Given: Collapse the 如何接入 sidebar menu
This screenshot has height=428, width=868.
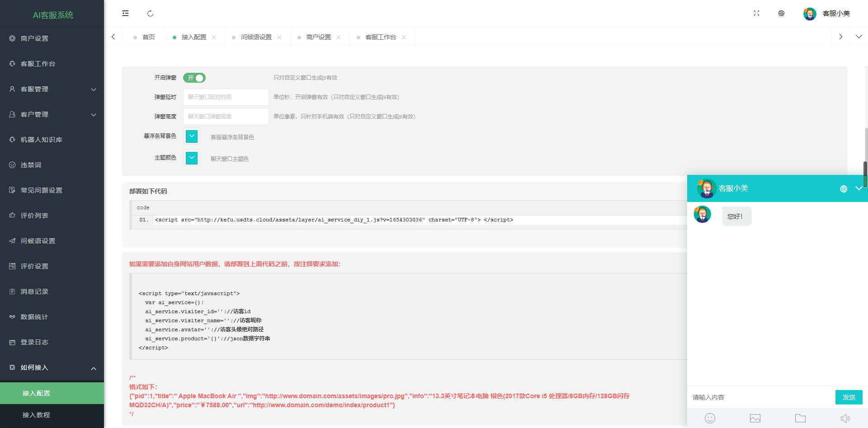Looking at the screenshot, I should tap(52, 367).
